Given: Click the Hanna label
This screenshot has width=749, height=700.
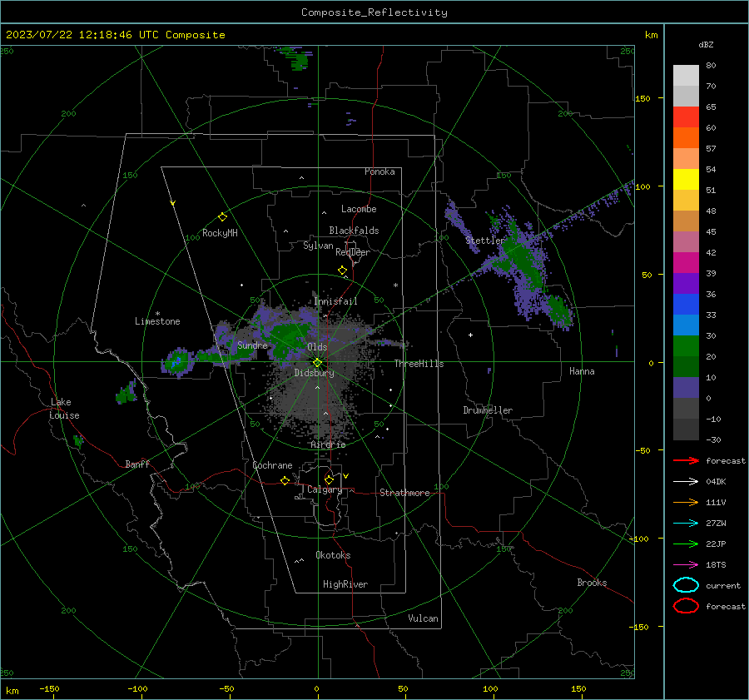Looking at the screenshot, I should tap(582, 371).
